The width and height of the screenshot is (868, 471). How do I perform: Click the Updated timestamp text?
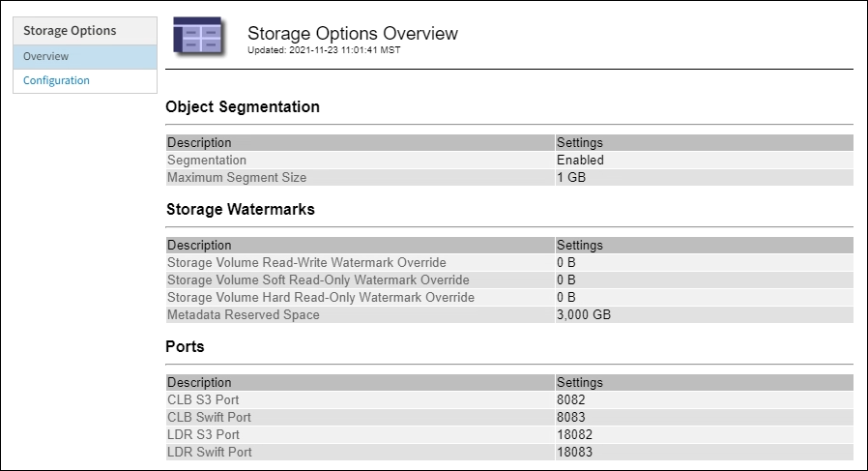324,50
